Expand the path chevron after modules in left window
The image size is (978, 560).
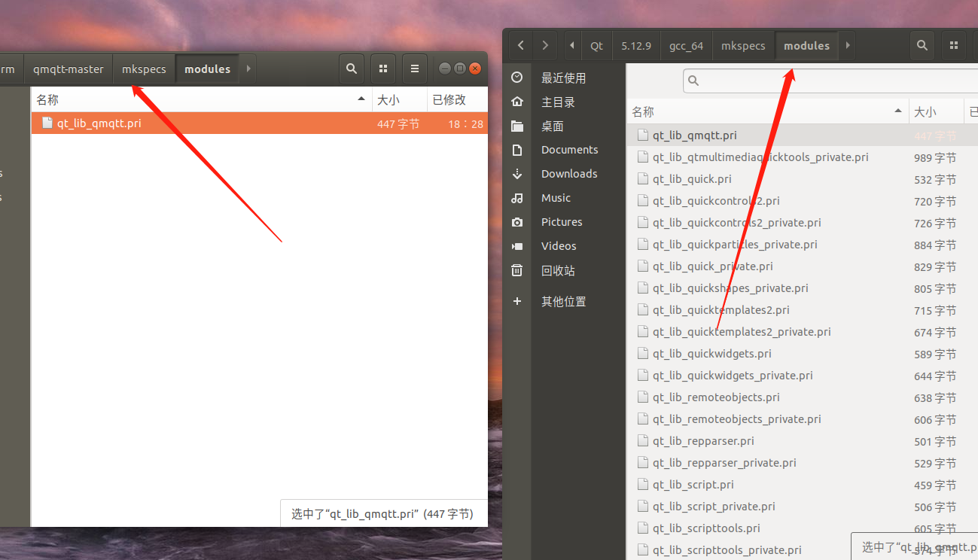pyautogui.click(x=248, y=68)
